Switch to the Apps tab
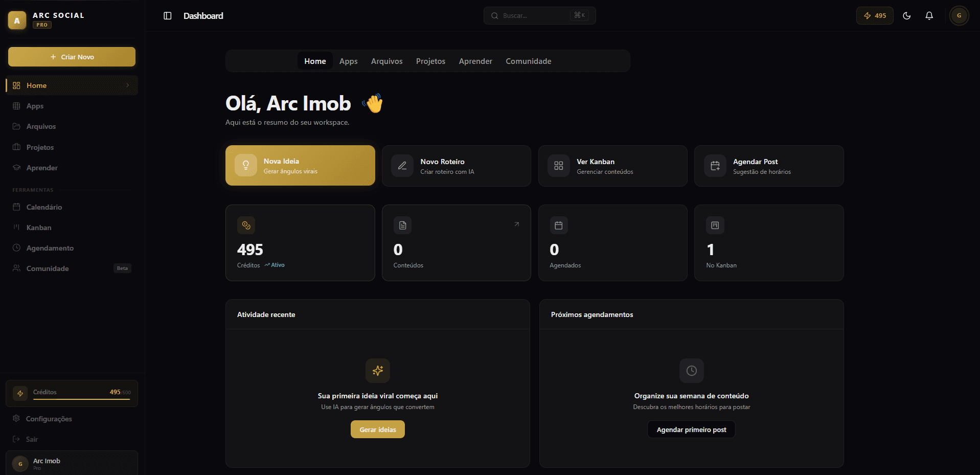The width and height of the screenshot is (980, 475). pyautogui.click(x=348, y=61)
